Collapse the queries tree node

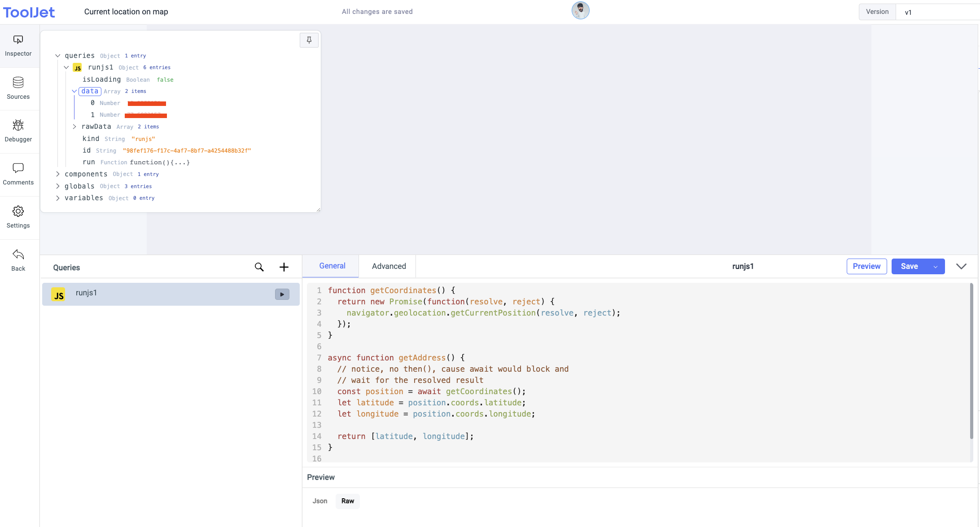click(58, 56)
